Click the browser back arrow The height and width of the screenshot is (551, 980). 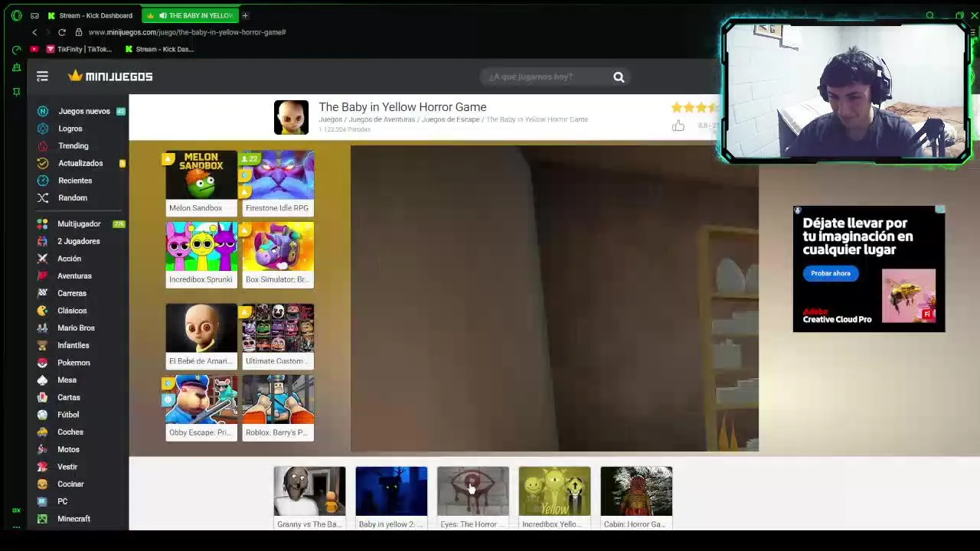pos(34,32)
